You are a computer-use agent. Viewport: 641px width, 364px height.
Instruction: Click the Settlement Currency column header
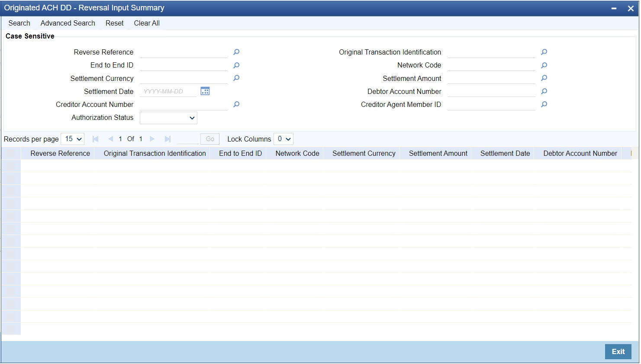click(364, 154)
